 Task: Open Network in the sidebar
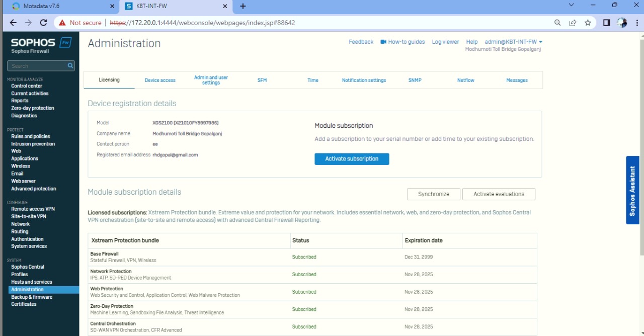click(21, 224)
